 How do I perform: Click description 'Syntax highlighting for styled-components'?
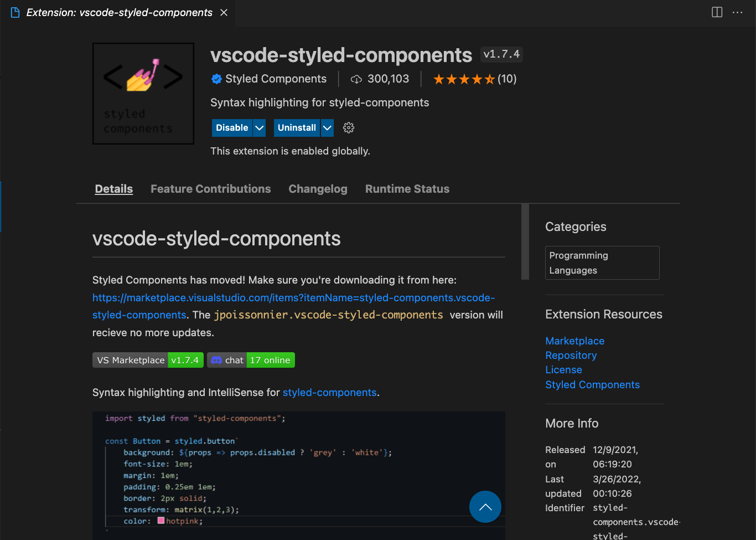pyautogui.click(x=319, y=102)
